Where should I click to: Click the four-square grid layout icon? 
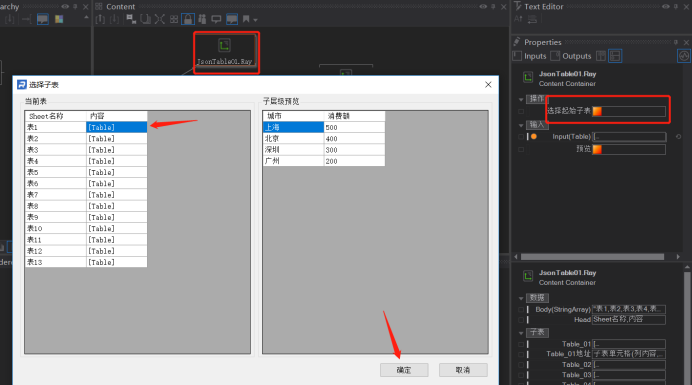[174, 19]
